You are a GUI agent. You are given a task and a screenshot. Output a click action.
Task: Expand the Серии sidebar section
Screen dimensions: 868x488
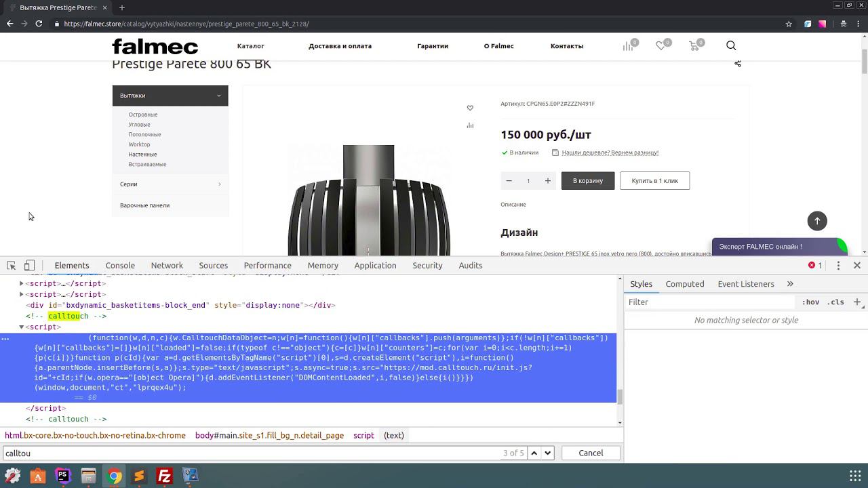(x=170, y=184)
